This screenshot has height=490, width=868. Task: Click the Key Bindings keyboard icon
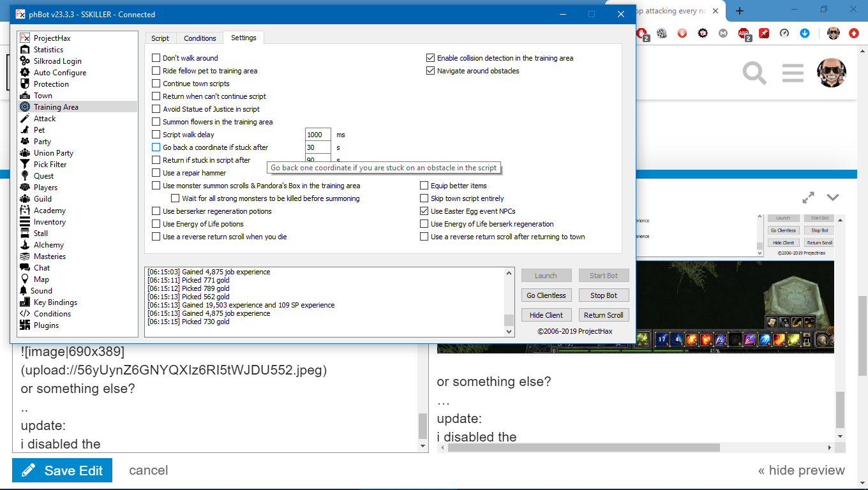point(25,302)
